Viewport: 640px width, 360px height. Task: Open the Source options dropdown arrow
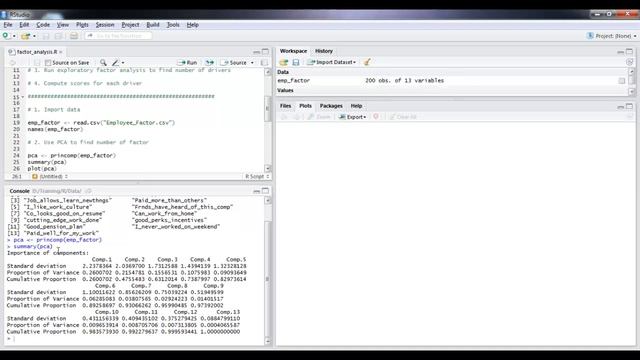252,63
